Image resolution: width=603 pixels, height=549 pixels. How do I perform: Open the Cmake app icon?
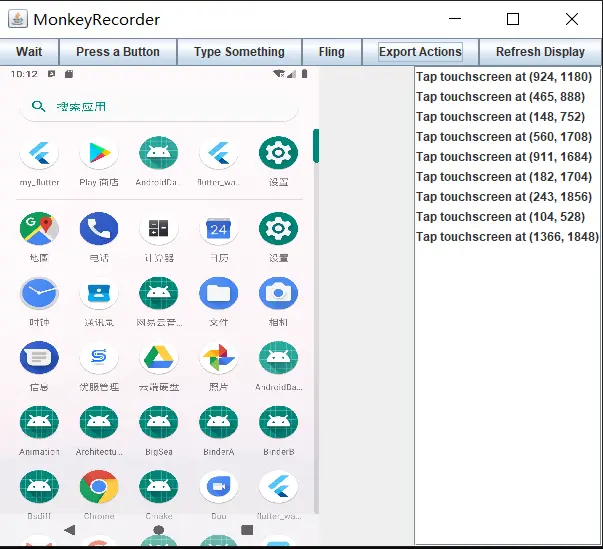pyautogui.click(x=159, y=487)
